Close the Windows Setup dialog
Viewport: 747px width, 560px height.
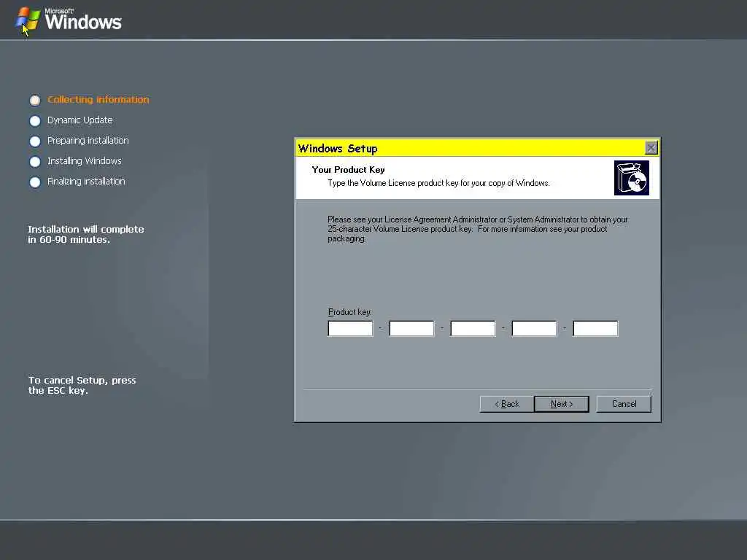[651, 148]
